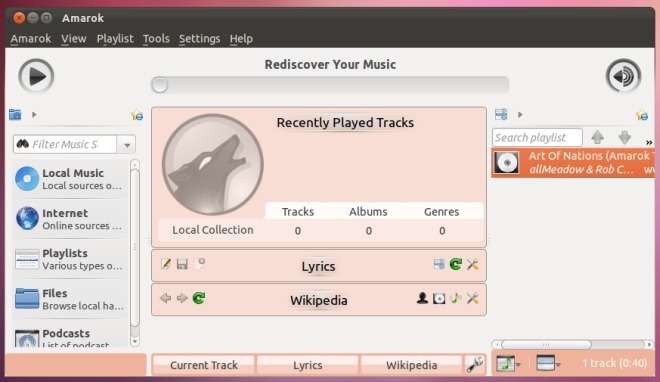Viewport: 660px width, 382px height.
Task: Open Wikipedia applet settings wrench
Action: [473, 298]
